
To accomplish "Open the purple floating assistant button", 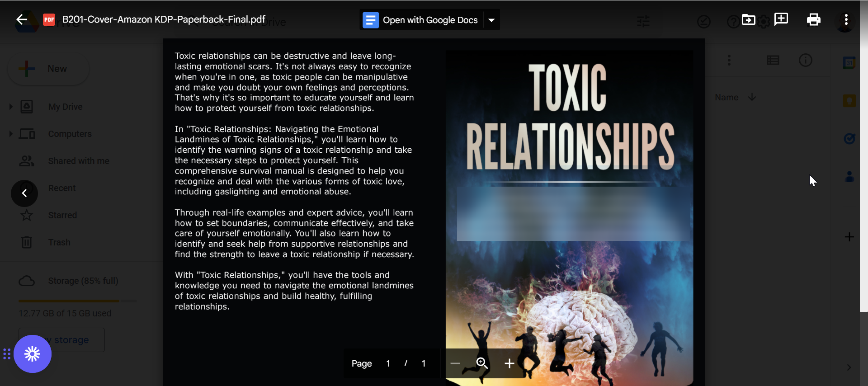I will click(33, 354).
